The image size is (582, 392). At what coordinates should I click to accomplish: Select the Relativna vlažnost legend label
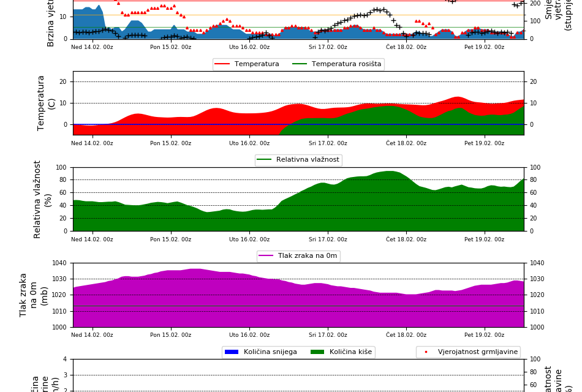coord(308,160)
